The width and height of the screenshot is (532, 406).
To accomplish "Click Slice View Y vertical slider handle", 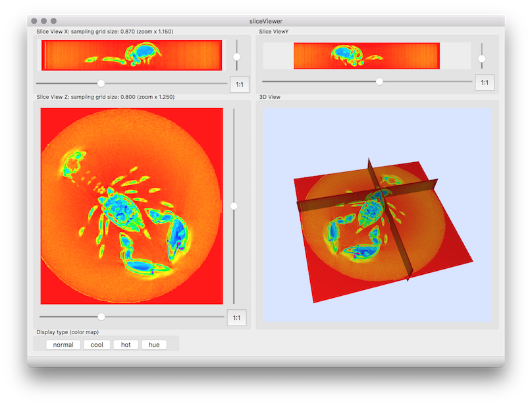I will (x=482, y=59).
